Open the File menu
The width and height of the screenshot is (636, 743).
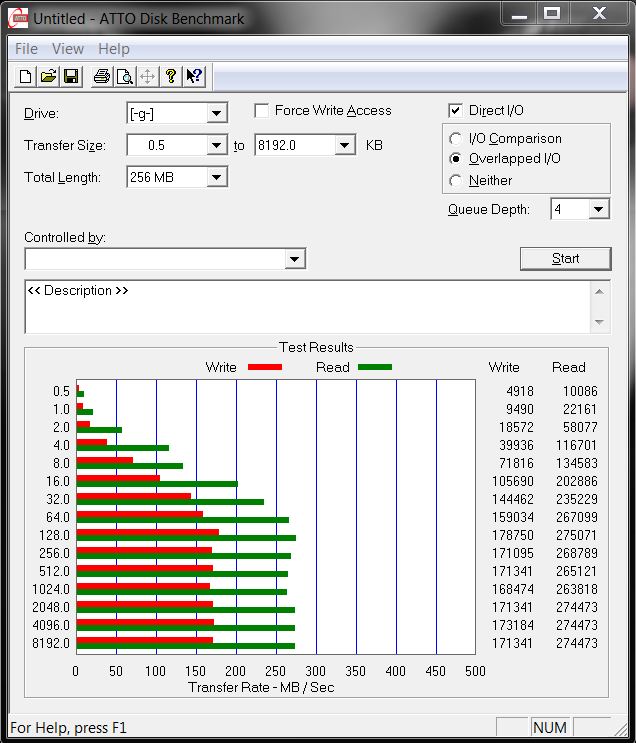26,49
